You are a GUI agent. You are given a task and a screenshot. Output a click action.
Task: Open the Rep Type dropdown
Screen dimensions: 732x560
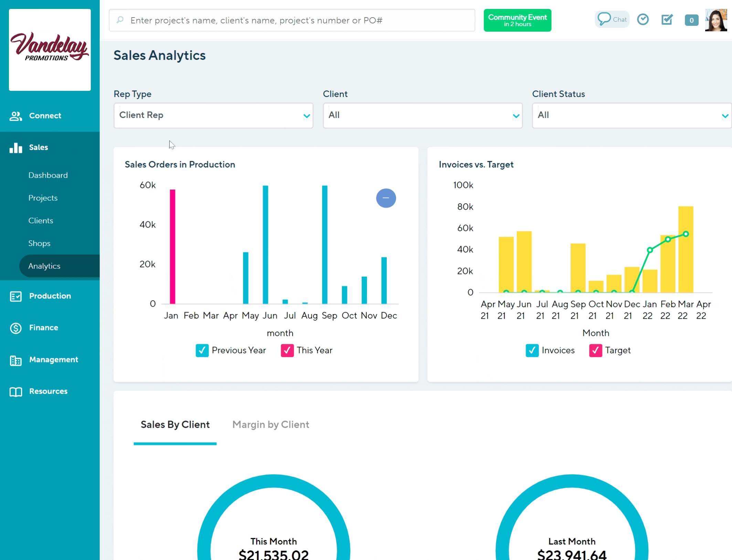(x=213, y=116)
